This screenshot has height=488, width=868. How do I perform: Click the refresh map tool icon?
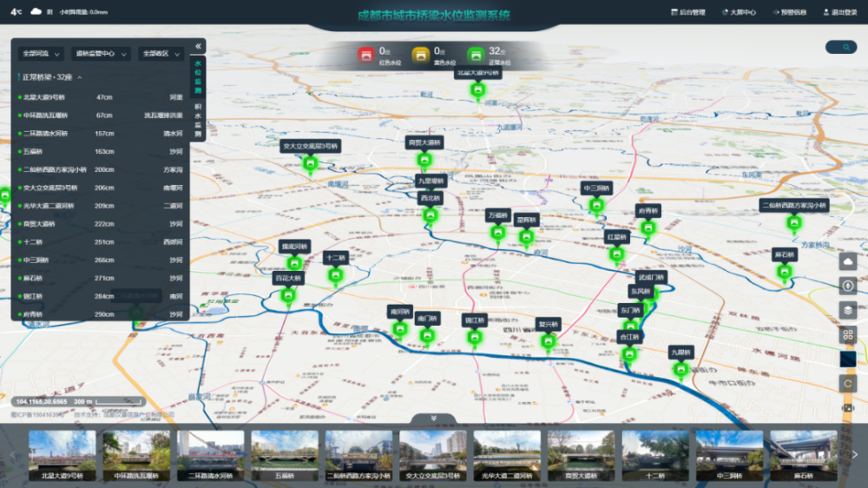(847, 383)
